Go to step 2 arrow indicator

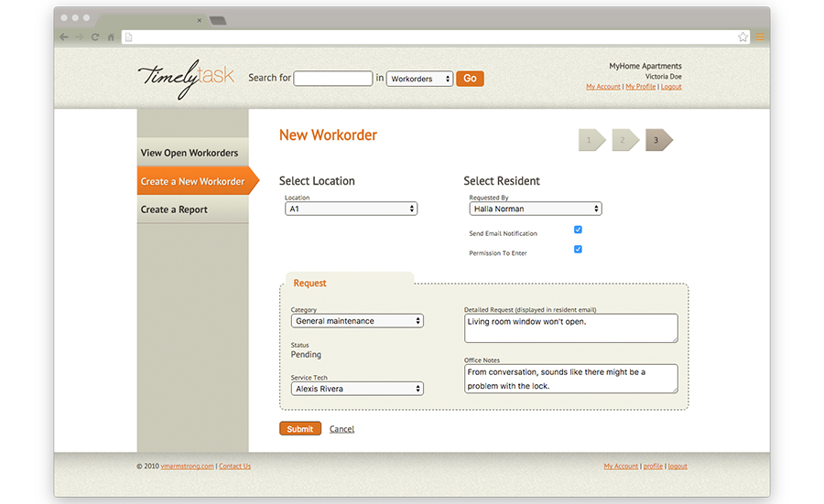pyautogui.click(x=624, y=140)
